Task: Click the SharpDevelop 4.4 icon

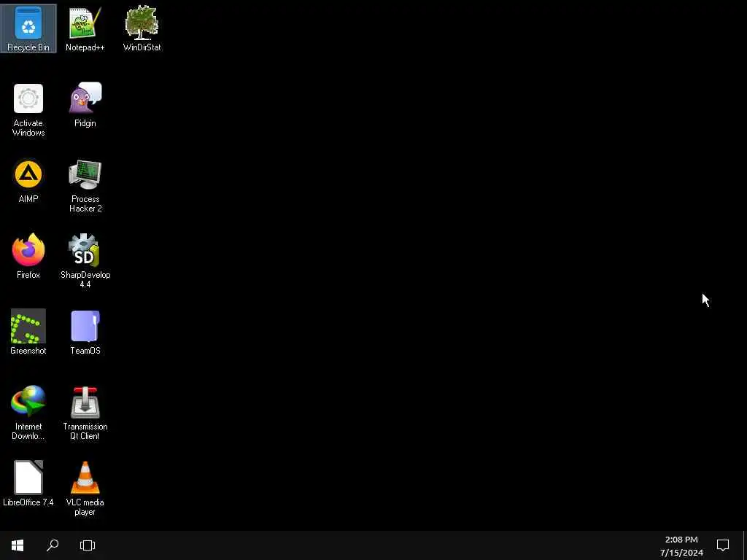Action: pyautogui.click(x=84, y=250)
